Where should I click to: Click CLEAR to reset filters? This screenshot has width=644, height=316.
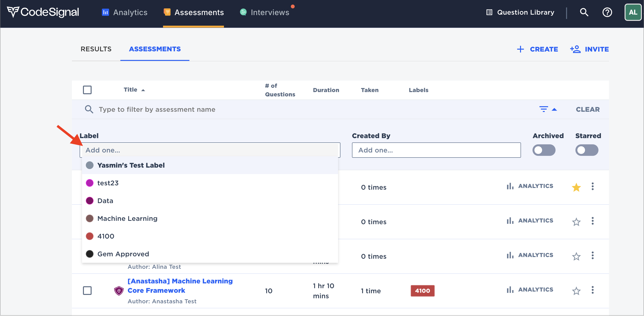coord(587,109)
